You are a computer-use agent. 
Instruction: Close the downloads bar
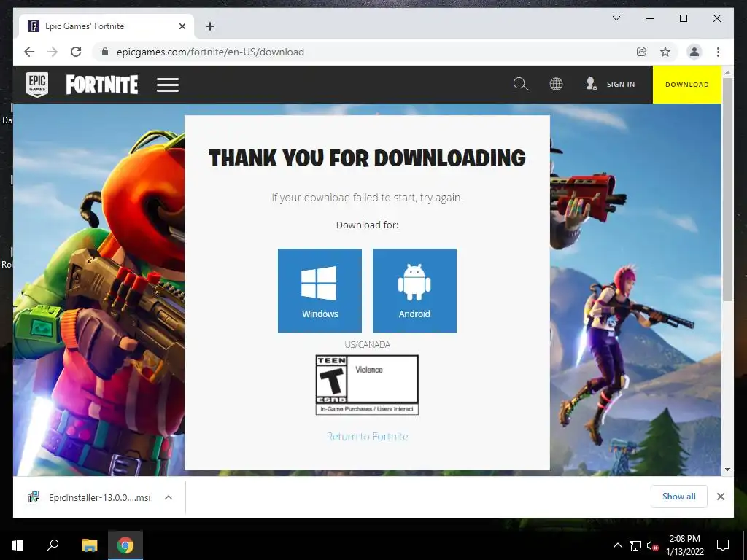721,497
